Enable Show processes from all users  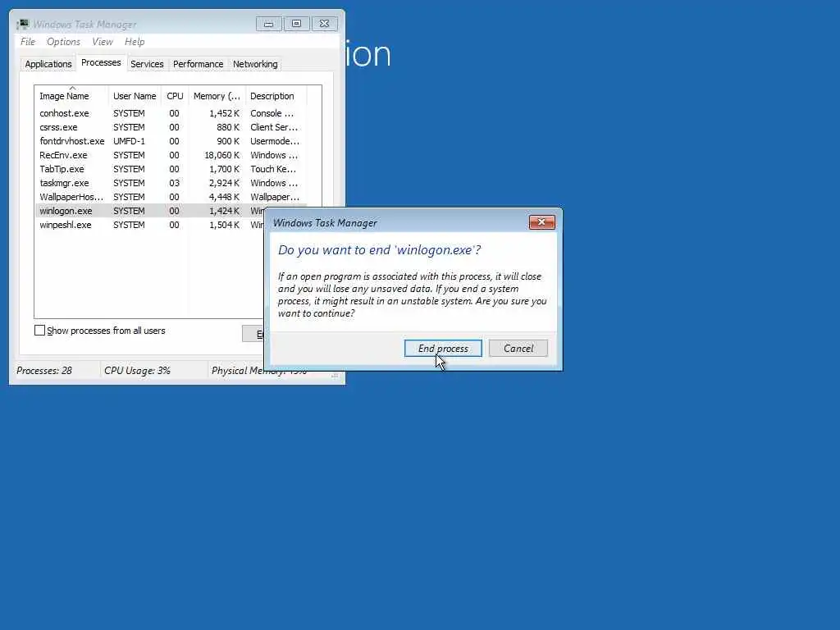click(39, 331)
